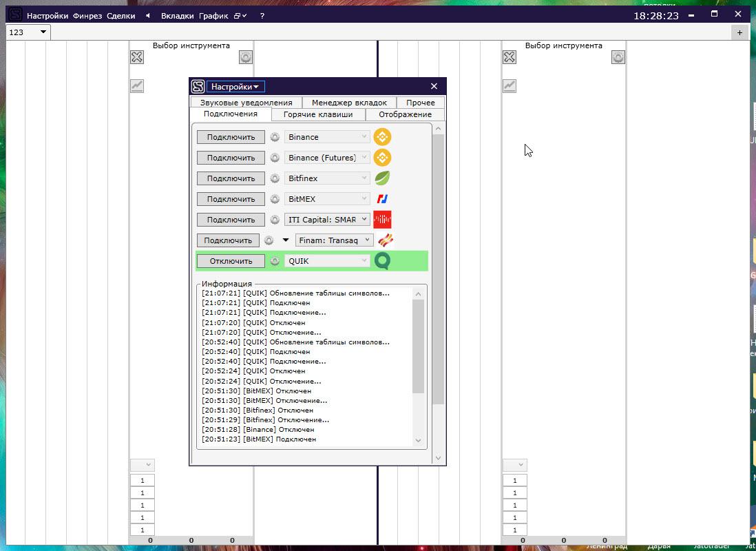756x551 pixels.
Task: Switch to the Менеджер вкладок tab
Action: point(349,103)
